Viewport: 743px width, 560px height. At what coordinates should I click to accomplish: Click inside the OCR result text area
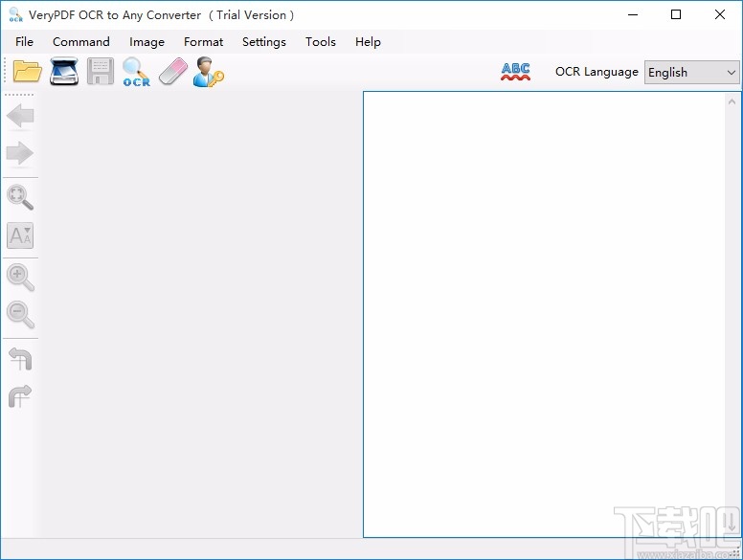click(x=544, y=315)
